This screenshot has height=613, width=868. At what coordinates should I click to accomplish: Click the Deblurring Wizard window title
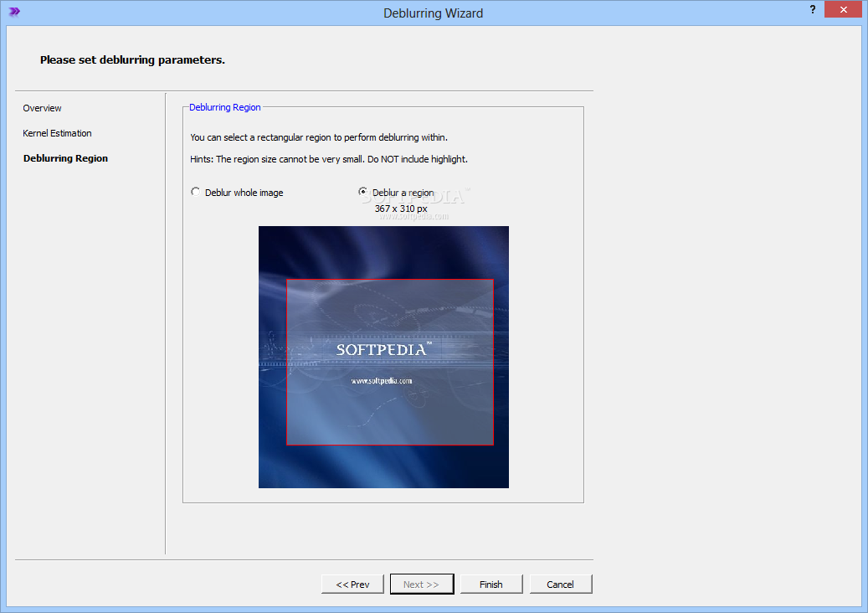pyautogui.click(x=433, y=13)
